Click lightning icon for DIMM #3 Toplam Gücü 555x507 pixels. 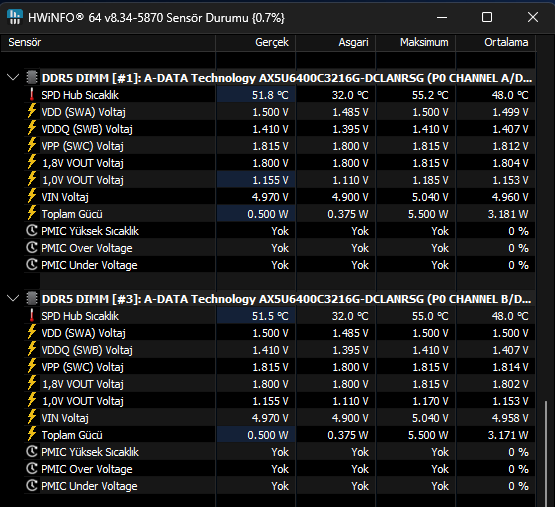(x=32, y=434)
